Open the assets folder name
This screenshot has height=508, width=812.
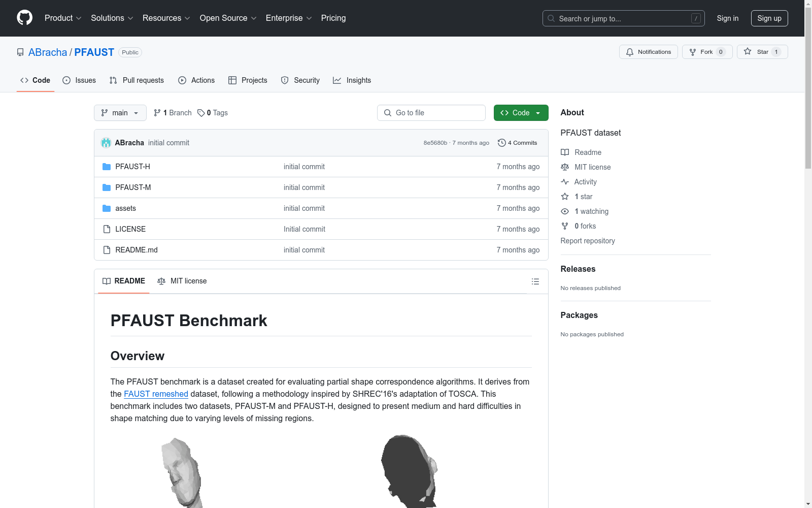(125, 208)
